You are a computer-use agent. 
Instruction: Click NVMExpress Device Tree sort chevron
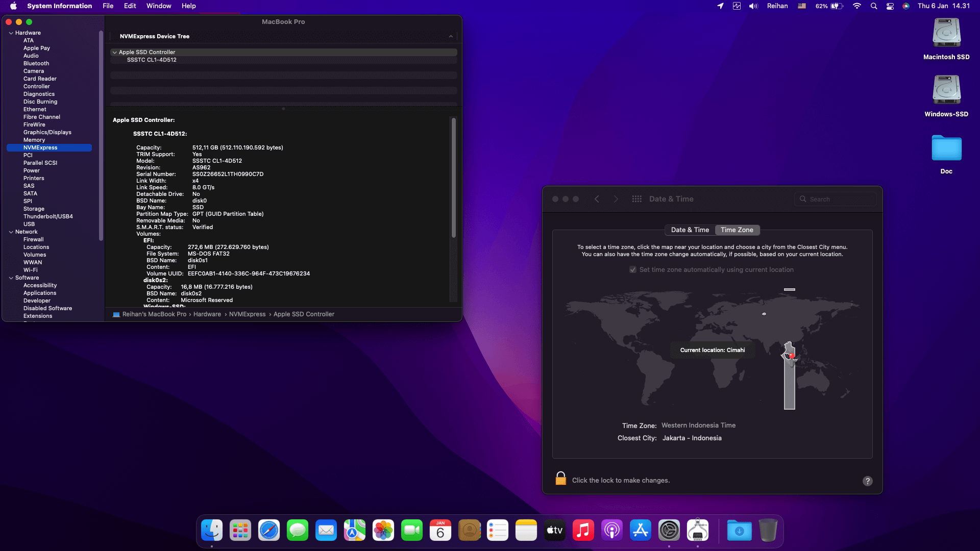click(x=451, y=36)
